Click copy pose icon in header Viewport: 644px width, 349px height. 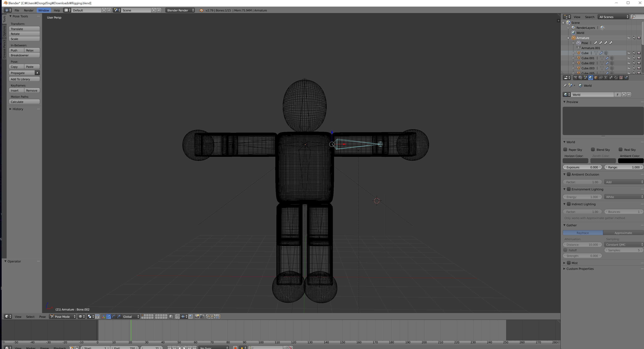click(208, 316)
